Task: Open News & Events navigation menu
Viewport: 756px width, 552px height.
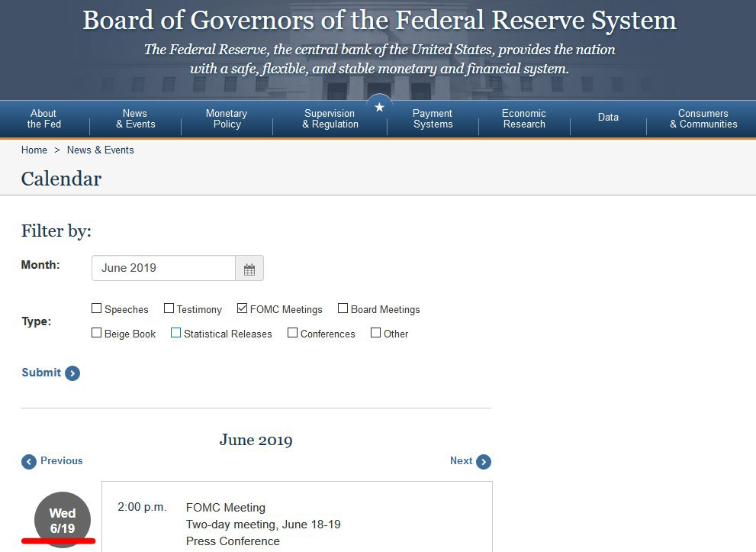Action: (136, 118)
